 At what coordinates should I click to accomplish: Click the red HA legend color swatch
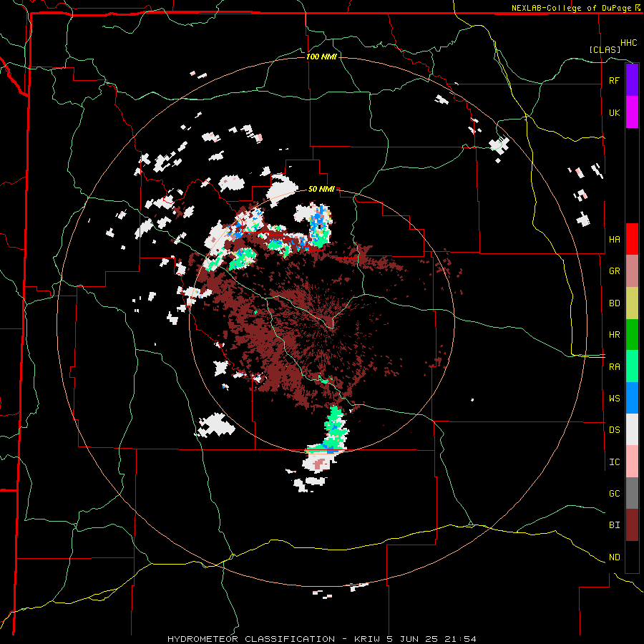(632, 239)
